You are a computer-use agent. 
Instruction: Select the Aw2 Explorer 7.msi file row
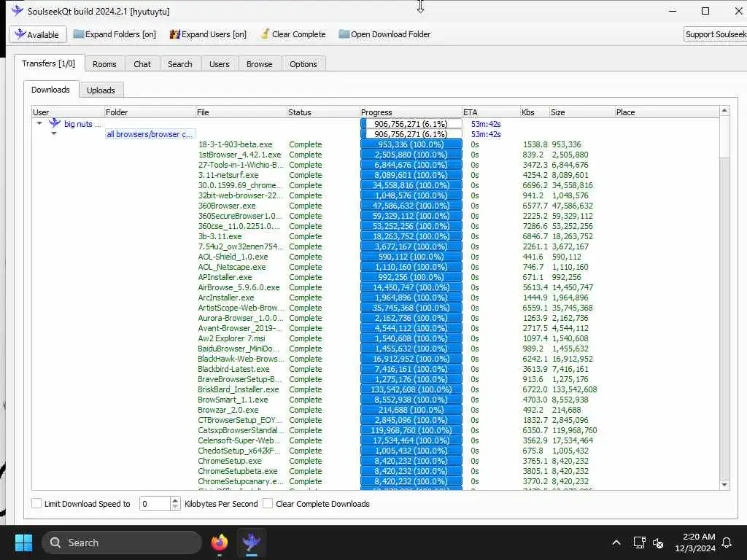376,338
